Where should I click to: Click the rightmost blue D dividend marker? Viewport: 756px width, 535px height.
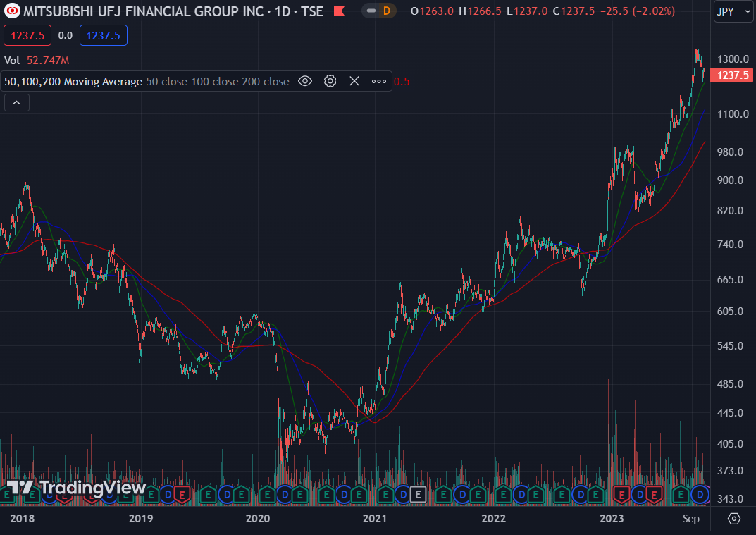point(700,495)
